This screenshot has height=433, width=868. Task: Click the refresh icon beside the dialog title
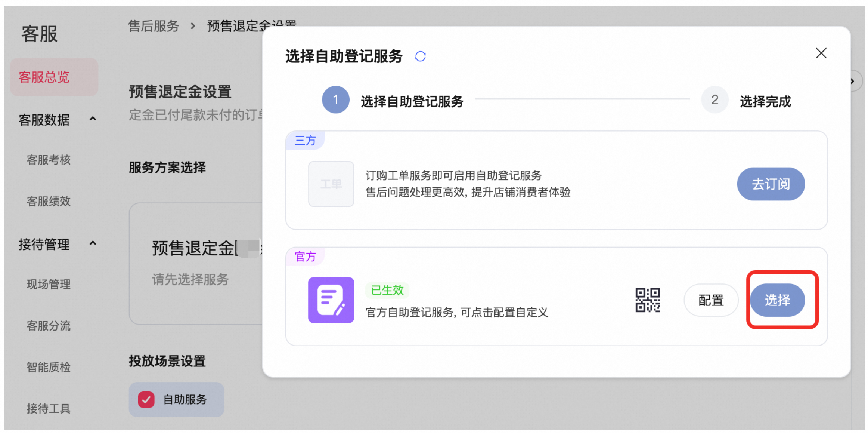pos(420,56)
